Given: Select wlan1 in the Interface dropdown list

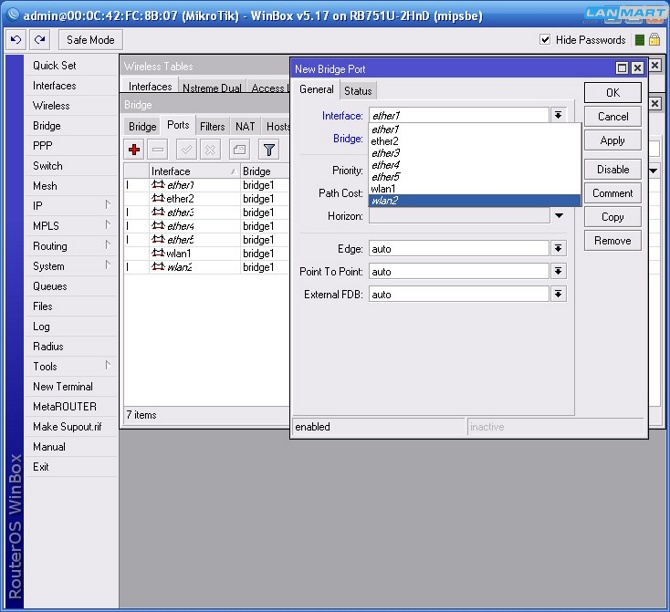Looking at the screenshot, I should coord(474,189).
